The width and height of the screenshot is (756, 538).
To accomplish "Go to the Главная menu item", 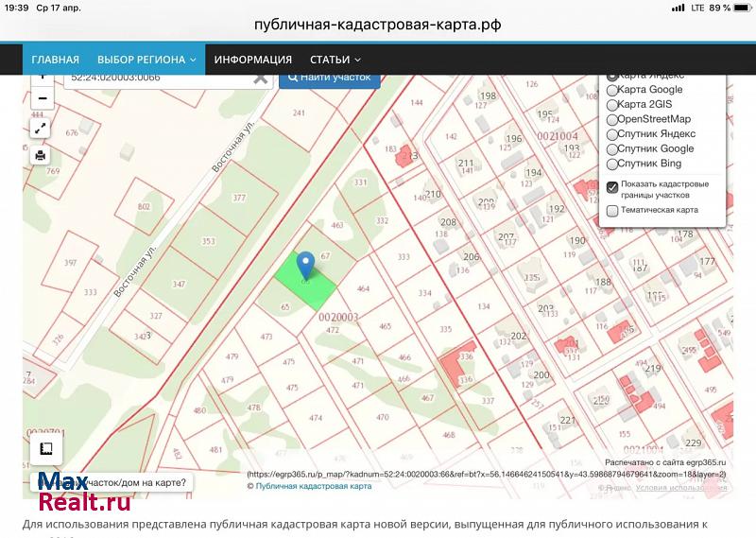I will click(56, 60).
